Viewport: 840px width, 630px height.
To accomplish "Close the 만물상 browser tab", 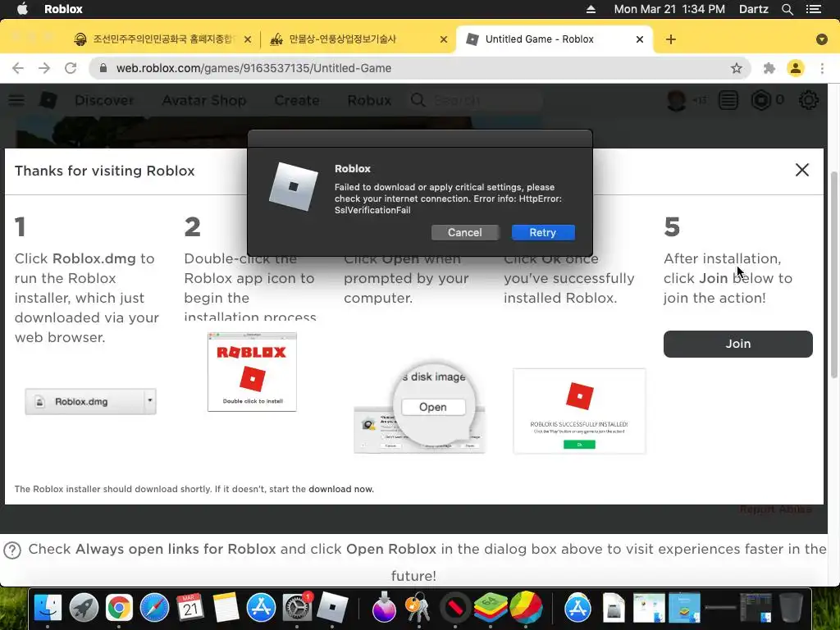I will [444, 39].
